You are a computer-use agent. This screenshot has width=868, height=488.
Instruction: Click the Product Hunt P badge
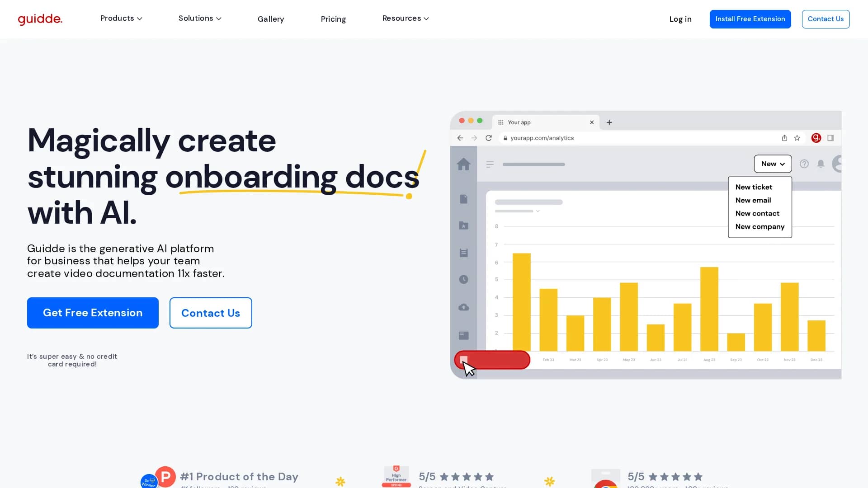[x=165, y=477]
